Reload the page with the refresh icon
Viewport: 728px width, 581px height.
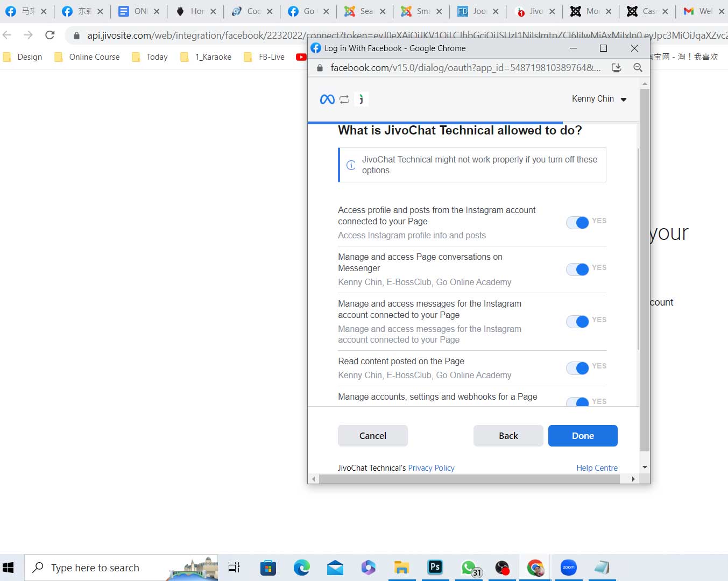pos(50,35)
